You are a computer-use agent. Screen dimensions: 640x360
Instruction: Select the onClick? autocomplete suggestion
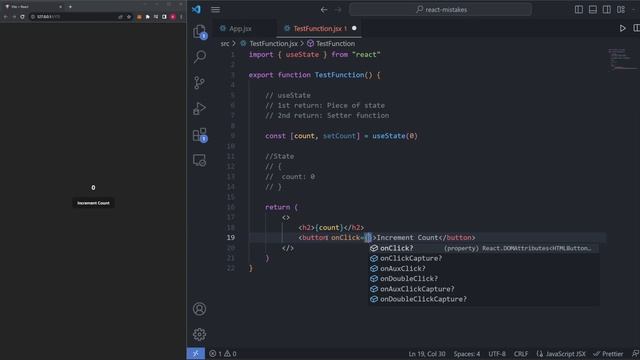coord(484,248)
